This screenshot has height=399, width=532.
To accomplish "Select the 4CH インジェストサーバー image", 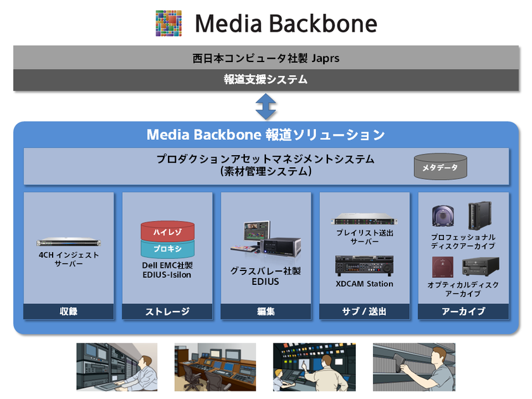I will pyautogui.click(x=68, y=241).
